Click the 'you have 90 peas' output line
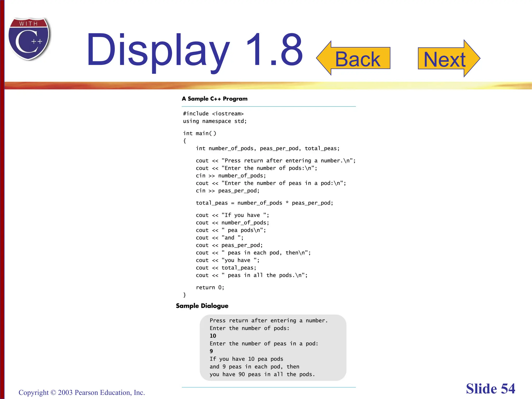The width and height of the screenshot is (532, 399). (x=262, y=374)
